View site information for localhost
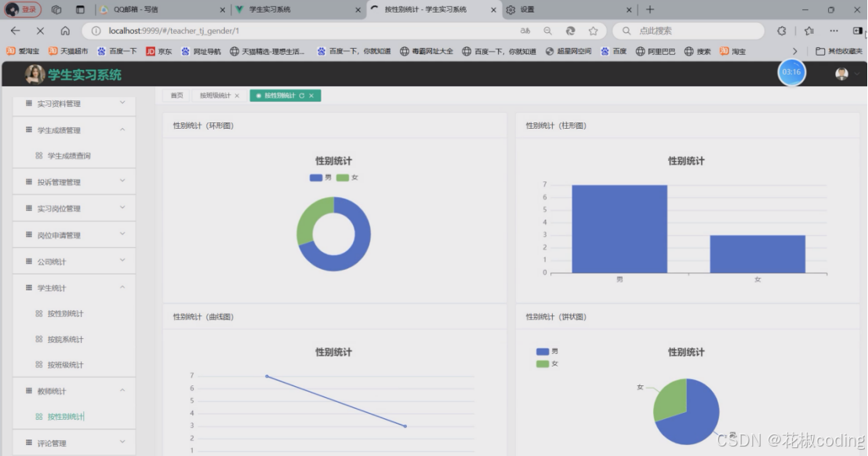 pos(96,31)
